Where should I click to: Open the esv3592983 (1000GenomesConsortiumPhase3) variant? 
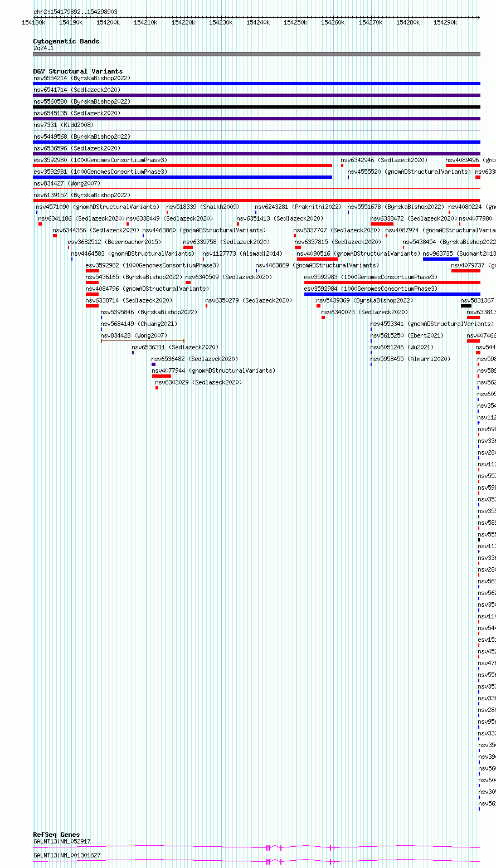(x=371, y=277)
